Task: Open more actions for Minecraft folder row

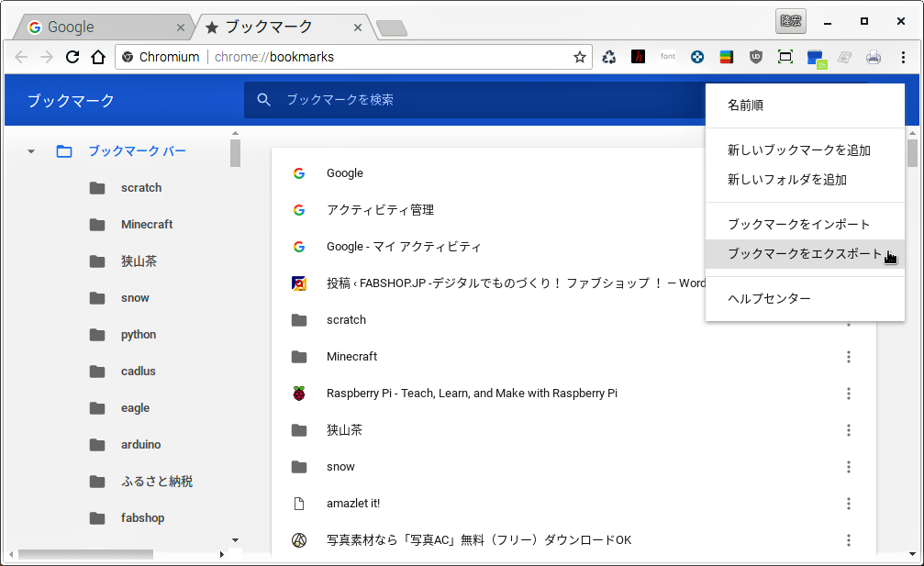Action: [x=849, y=356]
